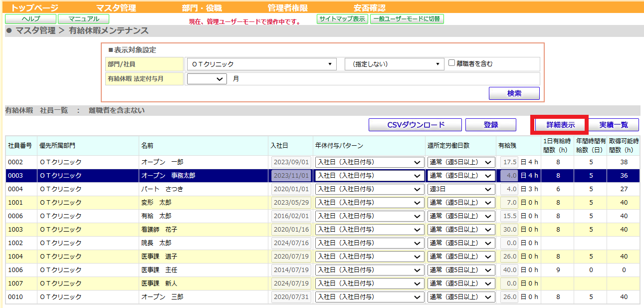Open the 部門・役職 menu
The height and width of the screenshot is (308, 644).
point(202,8)
